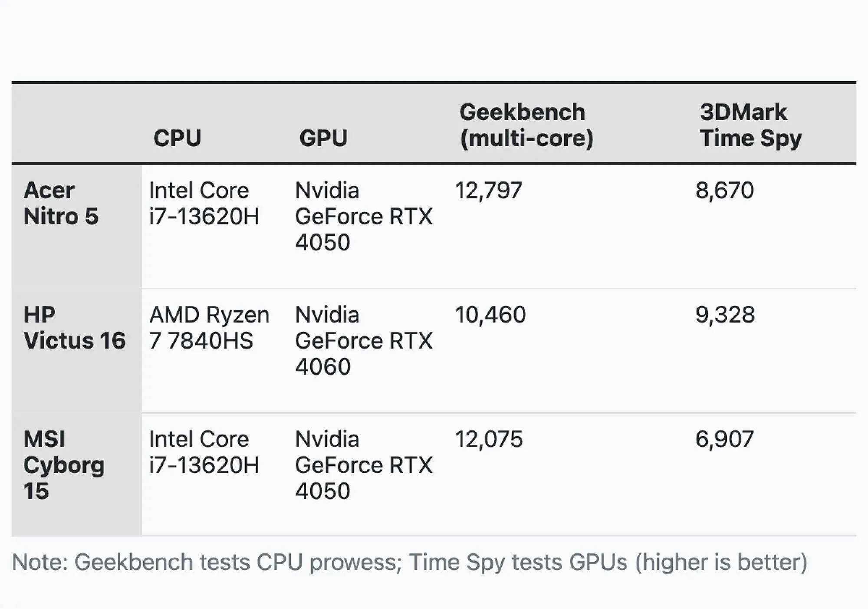The image size is (868, 609).
Task: Click the Acer Nitro 5 CPU cell
Action: click(x=204, y=203)
